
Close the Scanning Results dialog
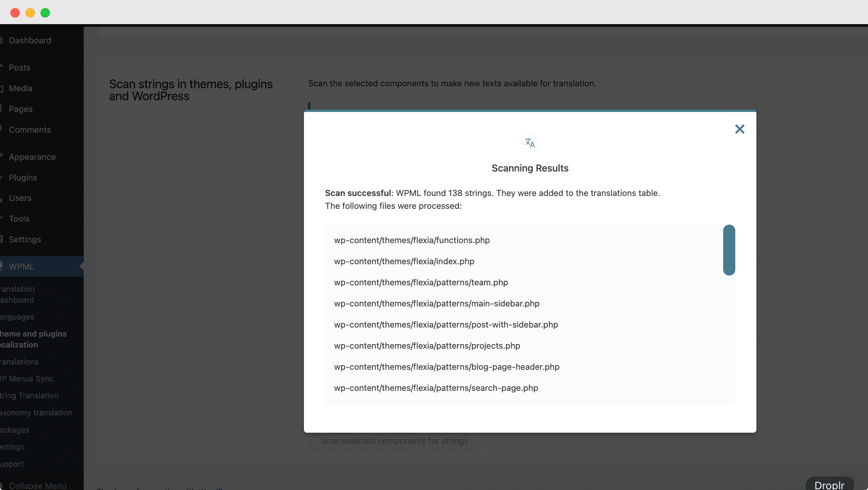(739, 129)
